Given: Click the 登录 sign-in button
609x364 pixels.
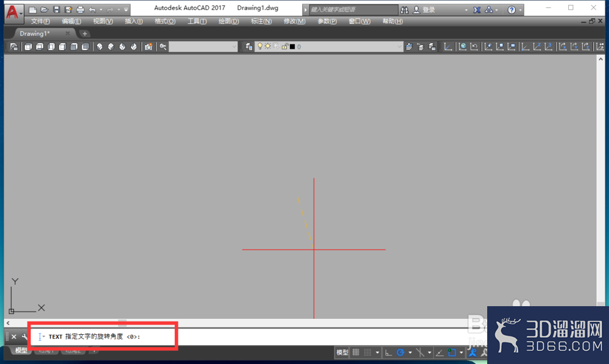Looking at the screenshot, I should [x=424, y=10].
